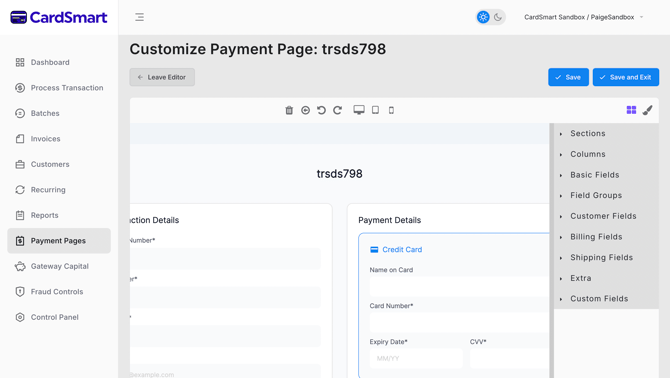Open the style brush panel

click(x=647, y=110)
